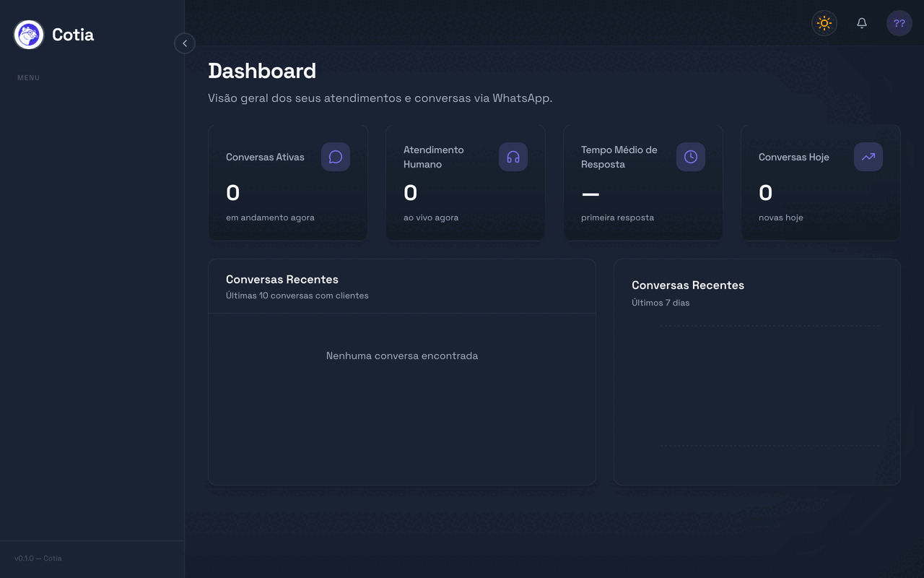Screen dimensions: 924x578
Task: Select the Conversas Ativas card title
Action: (x=265, y=157)
